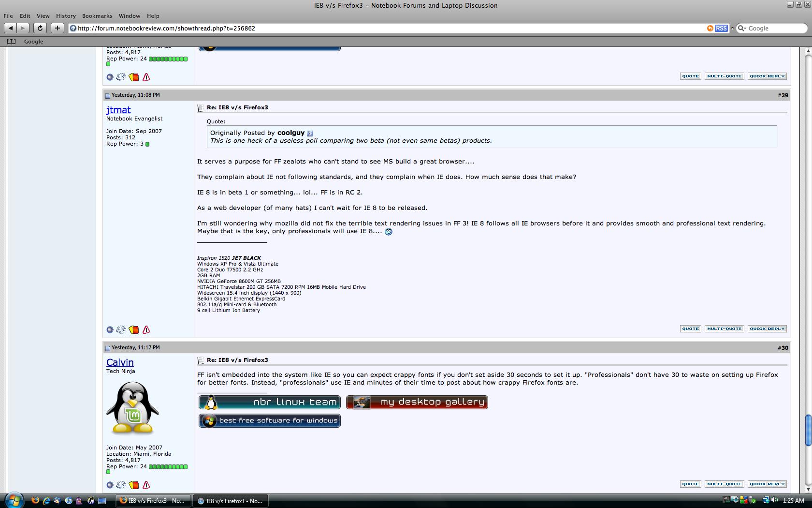Click MULTI-QUOTE on jtmat's post
The width and height of the screenshot is (812, 508).
tap(724, 329)
